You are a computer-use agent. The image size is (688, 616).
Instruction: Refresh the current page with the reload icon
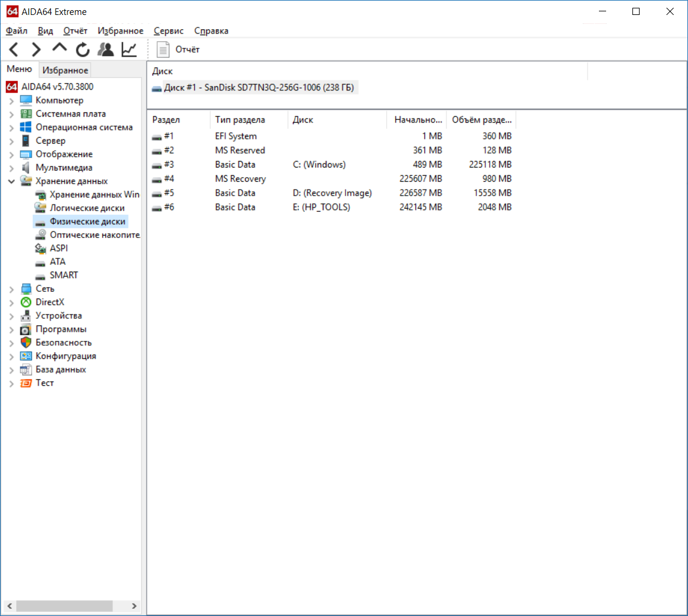click(x=82, y=50)
